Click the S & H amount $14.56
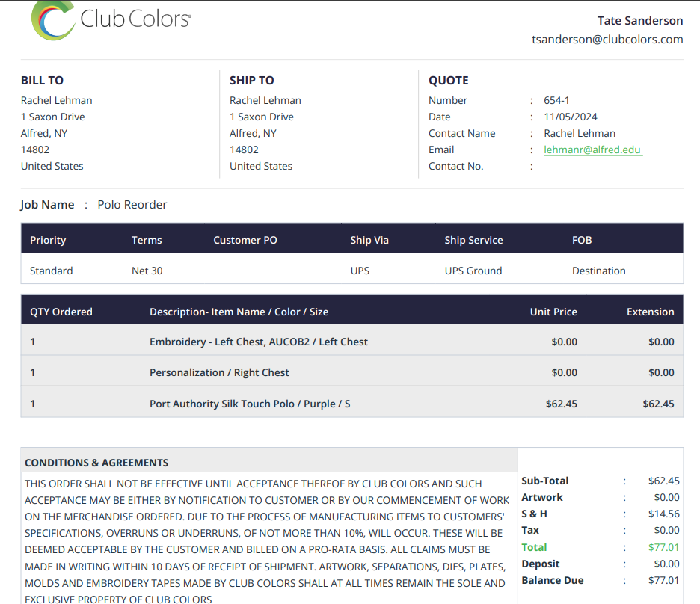The height and width of the screenshot is (604, 700). (x=664, y=514)
